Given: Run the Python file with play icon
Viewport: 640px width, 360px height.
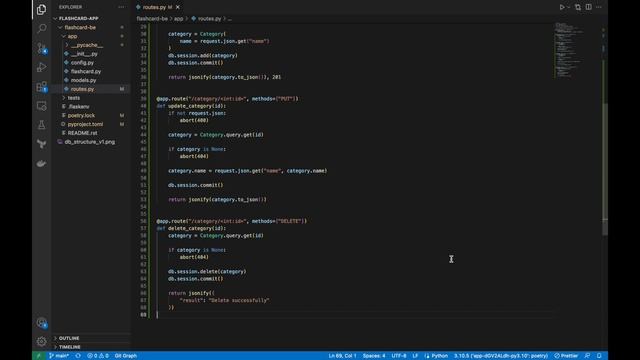Looking at the screenshot, I should point(562,7).
